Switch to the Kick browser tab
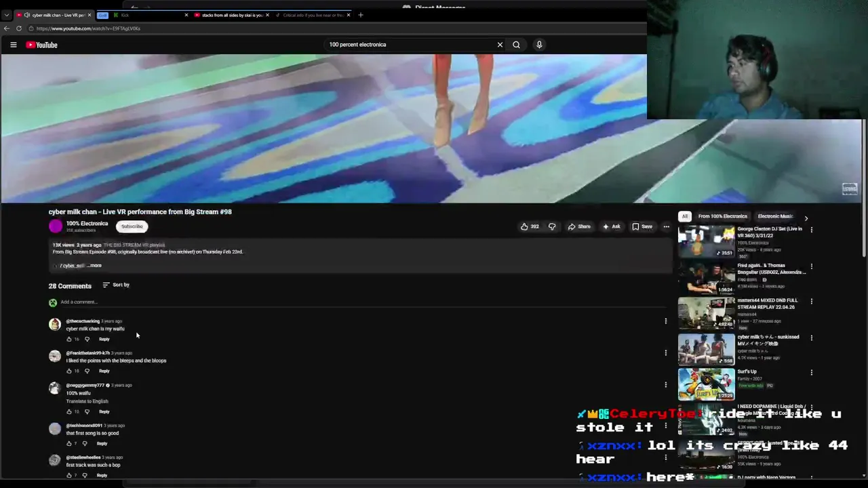 pos(151,15)
